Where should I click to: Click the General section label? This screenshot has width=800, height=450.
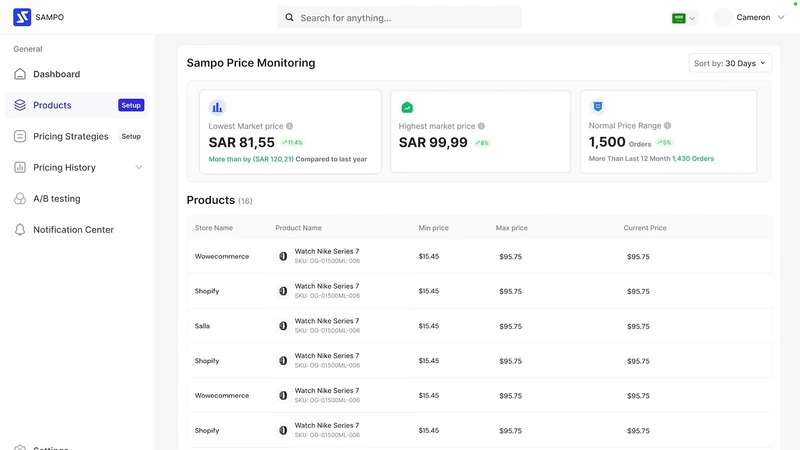(x=28, y=49)
